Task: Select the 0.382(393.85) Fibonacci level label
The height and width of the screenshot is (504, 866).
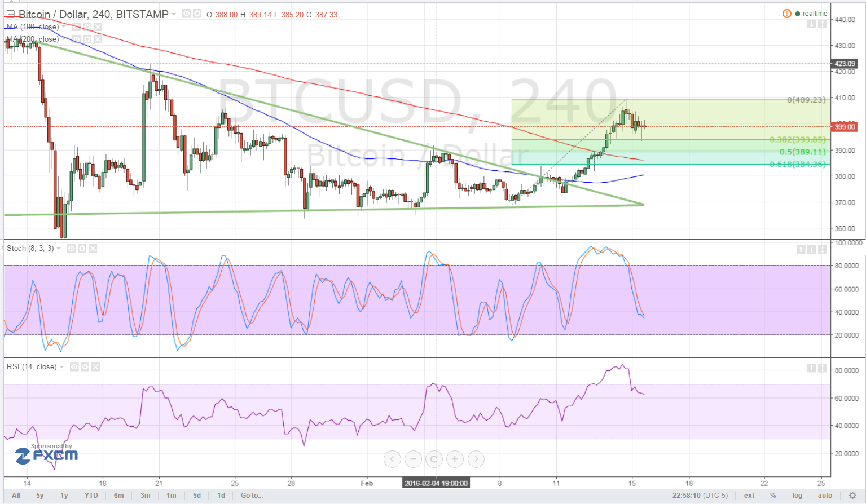Action: pyautogui.click(x=798, y=140)
